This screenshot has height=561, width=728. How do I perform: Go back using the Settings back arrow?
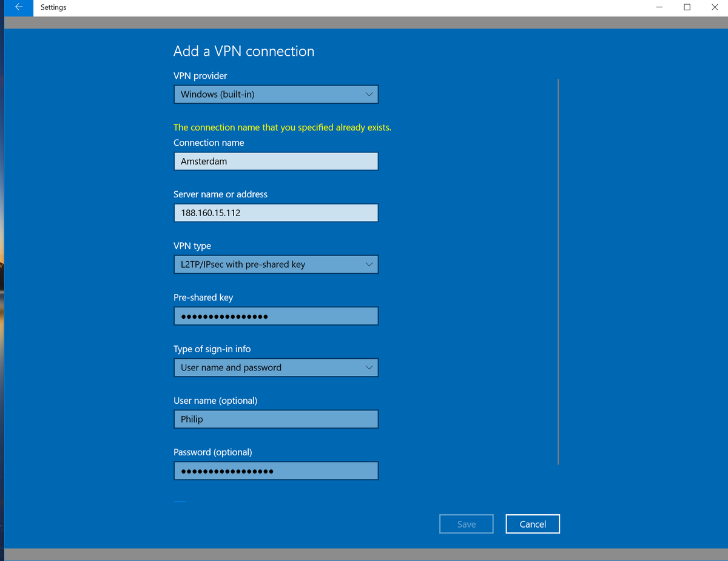[x=19, y=7]
